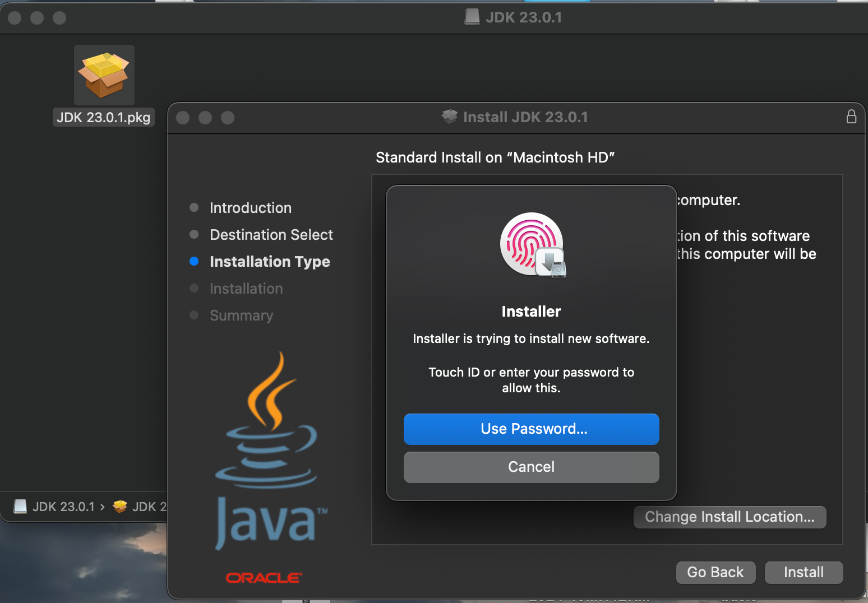
Task: Click the Use Password… button
Action: click(531, 429)
